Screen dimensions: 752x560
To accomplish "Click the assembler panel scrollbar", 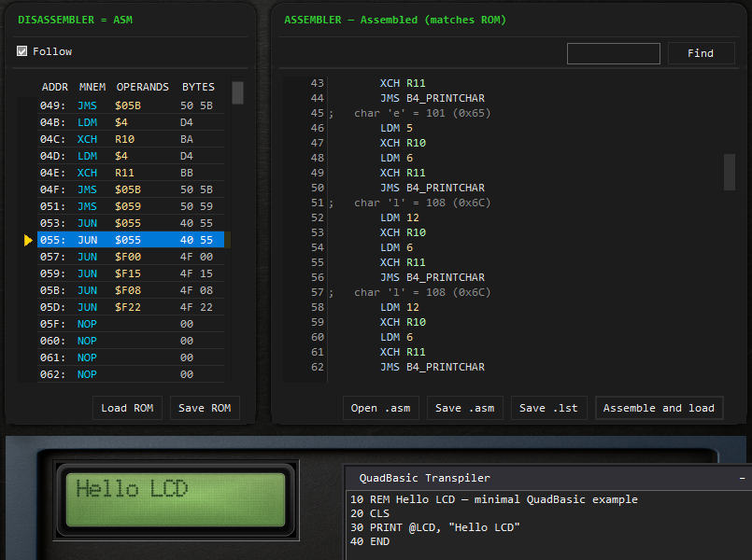I will 731,173.
